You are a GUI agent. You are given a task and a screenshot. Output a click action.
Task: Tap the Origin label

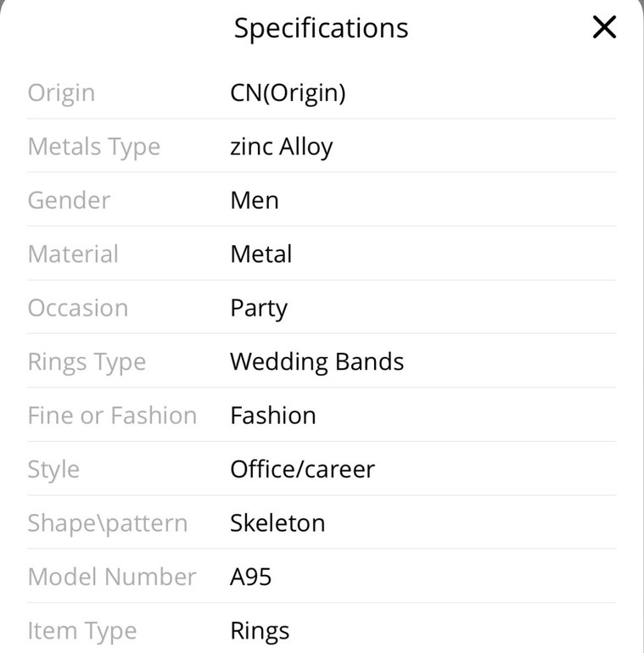point(61,93)
